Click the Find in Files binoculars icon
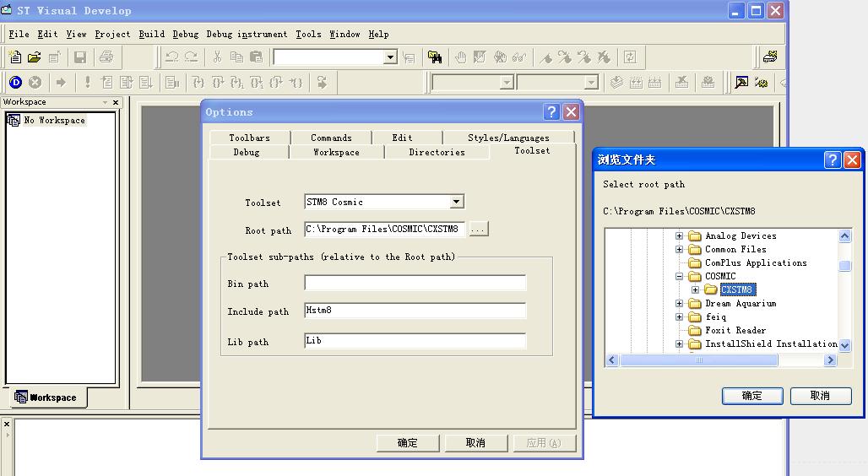Viewport: 868px width, 476px height. point(435,57)
